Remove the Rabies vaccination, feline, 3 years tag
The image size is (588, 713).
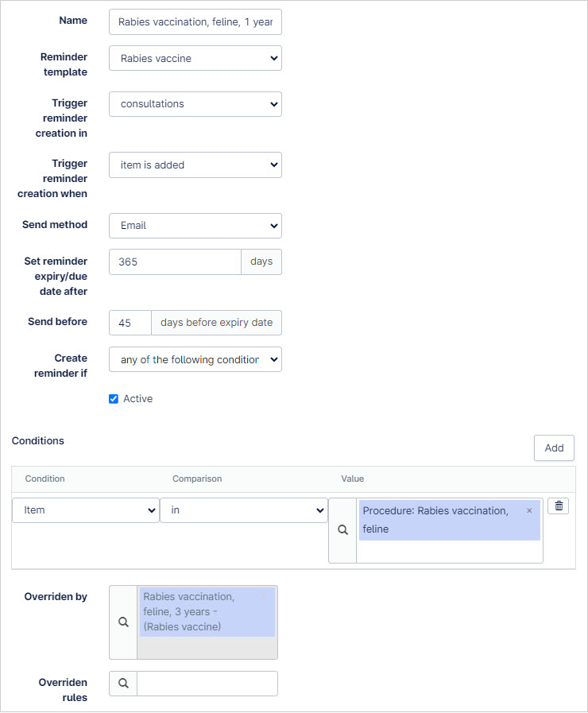264,596
